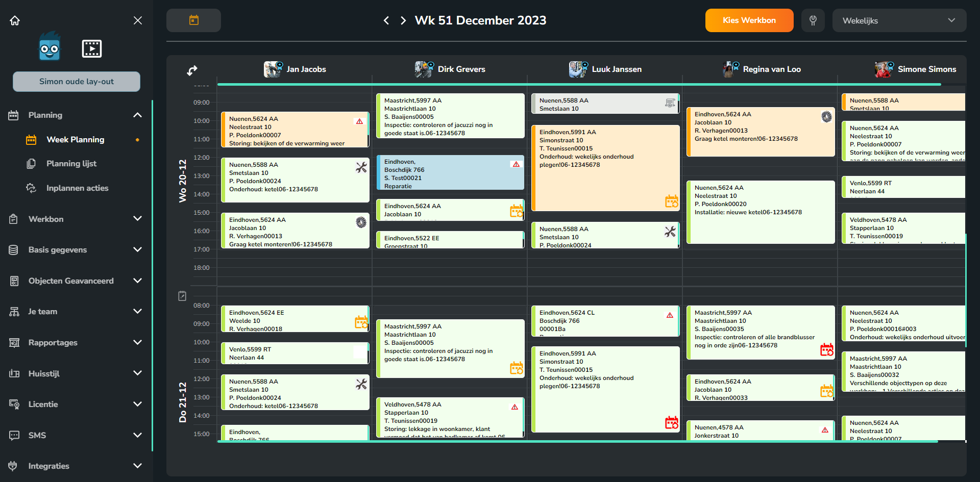
Task: Click the Basis gegevens database icon
Action: (14, 250)
